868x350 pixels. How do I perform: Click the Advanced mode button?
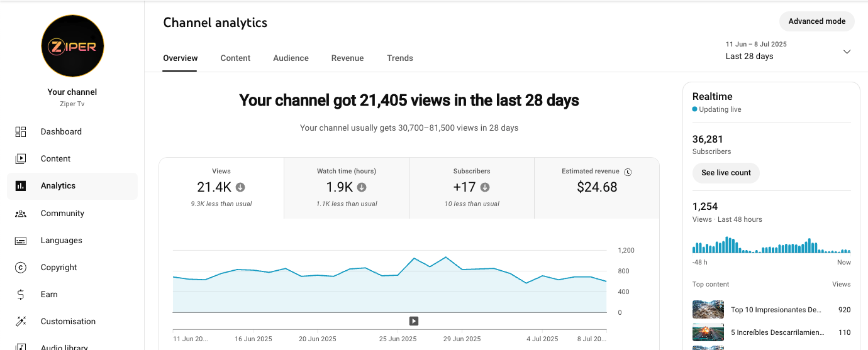[x=816, y=21]
